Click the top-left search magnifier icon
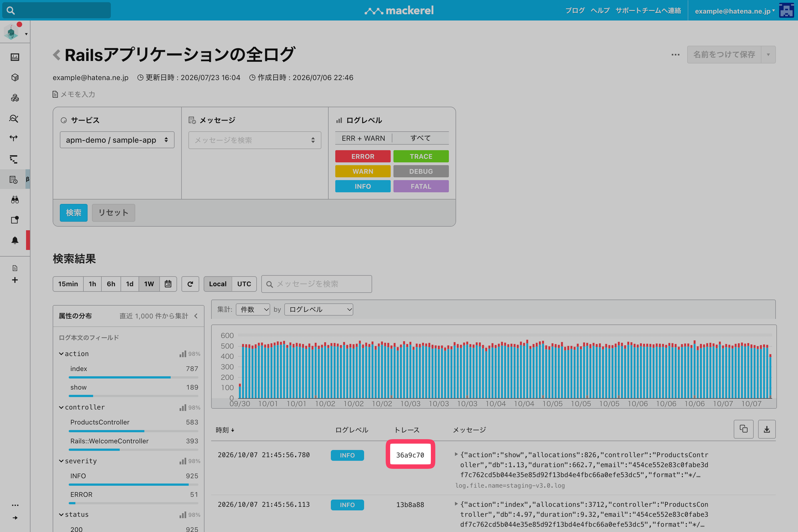This screenshot has width=798, height=532. click(x=11, y=10)
